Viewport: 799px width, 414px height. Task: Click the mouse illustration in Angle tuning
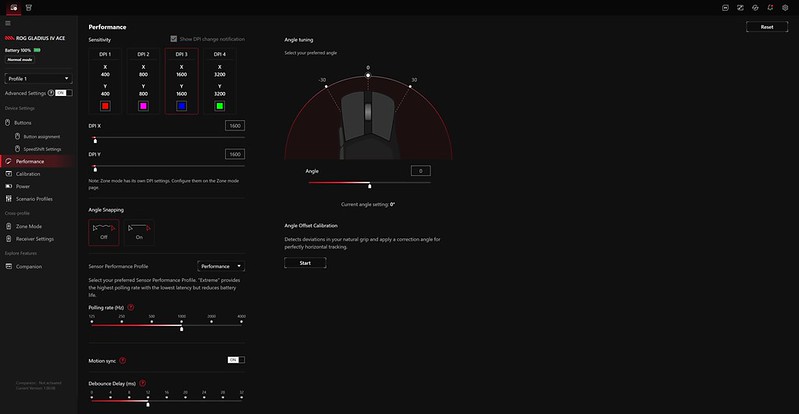(368, 123)
